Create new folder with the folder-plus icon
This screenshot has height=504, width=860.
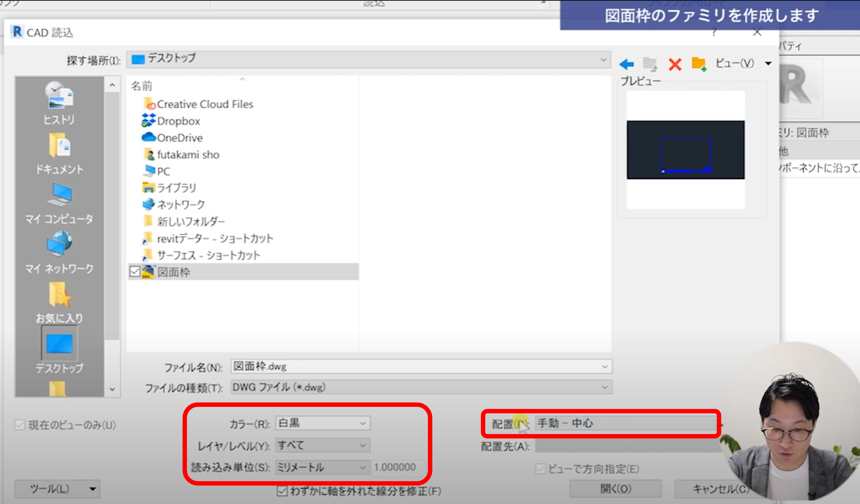pos(699,64)
